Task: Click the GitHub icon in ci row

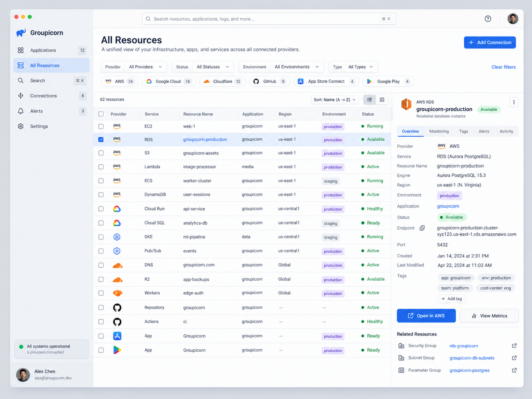Action: [117, 322]
